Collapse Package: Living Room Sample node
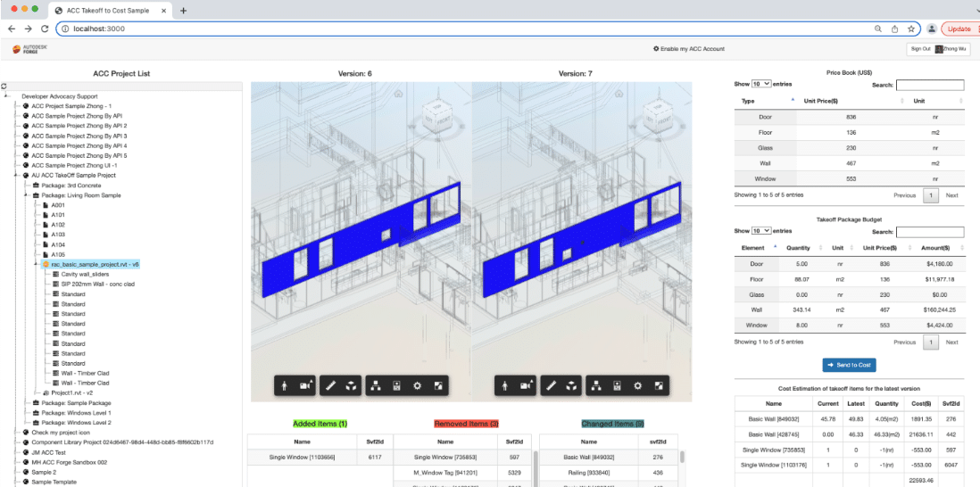The image size is (980, 487). (x=27, y=195)
